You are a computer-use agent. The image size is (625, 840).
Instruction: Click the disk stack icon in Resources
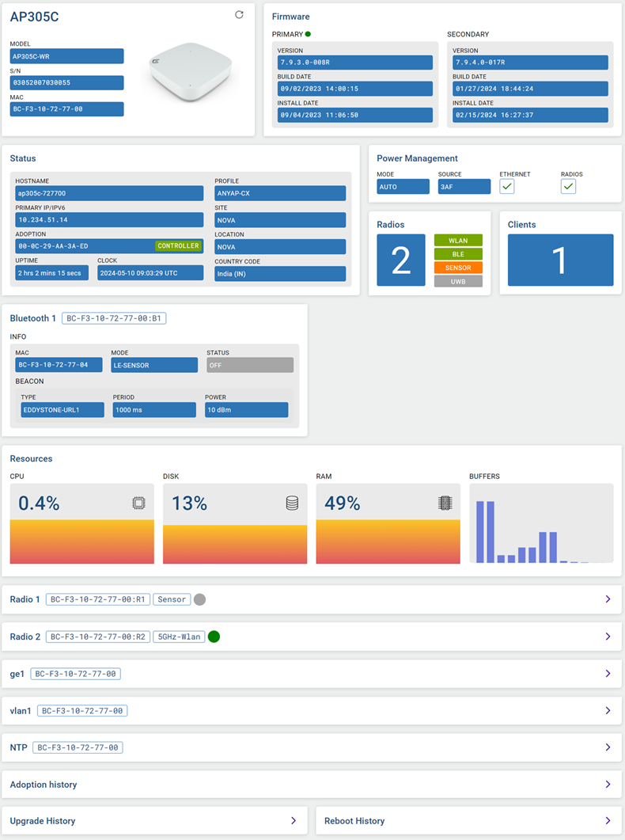[292, 503]
